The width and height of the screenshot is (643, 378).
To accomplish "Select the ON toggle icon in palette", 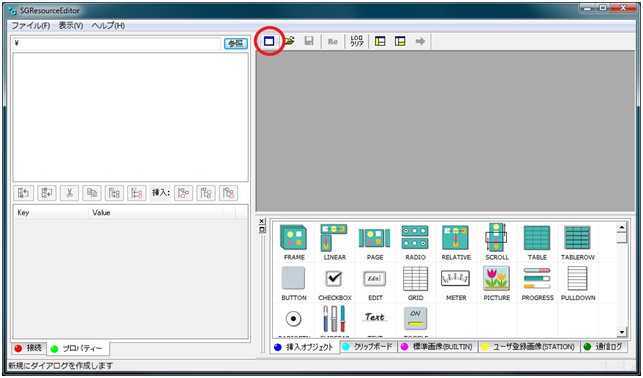I will coord(415,319).
